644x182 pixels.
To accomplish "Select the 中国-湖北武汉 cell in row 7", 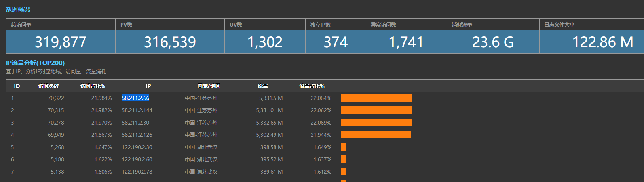I will point(201,172).
